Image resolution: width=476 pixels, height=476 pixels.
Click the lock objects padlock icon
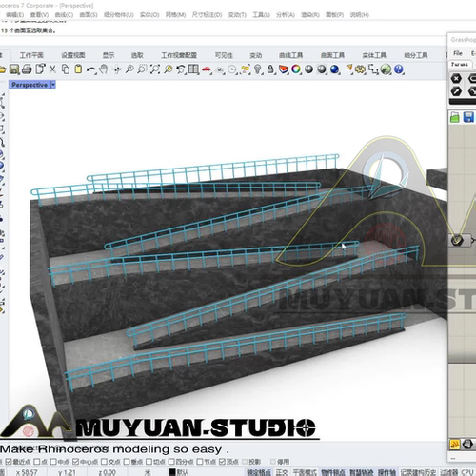click(270, 69)
